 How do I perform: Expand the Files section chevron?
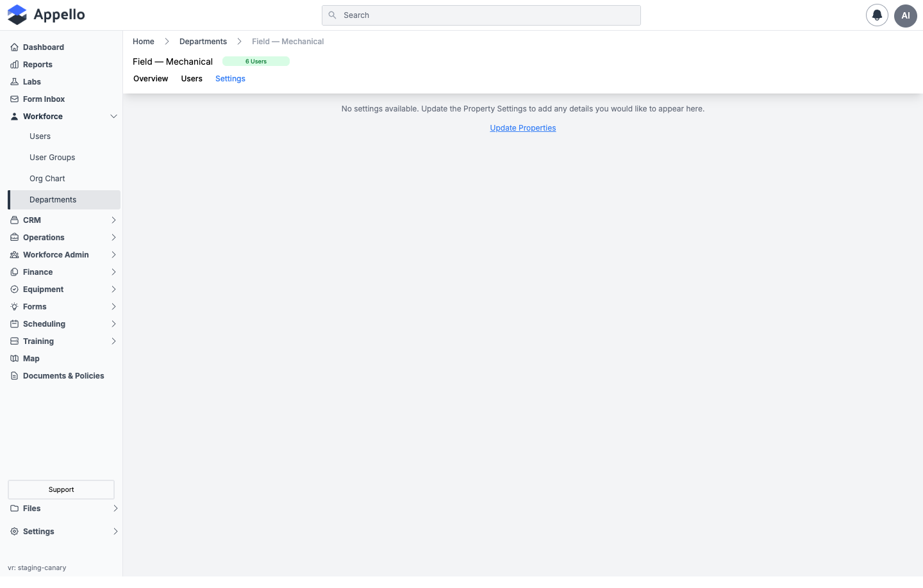pos(115,509)
